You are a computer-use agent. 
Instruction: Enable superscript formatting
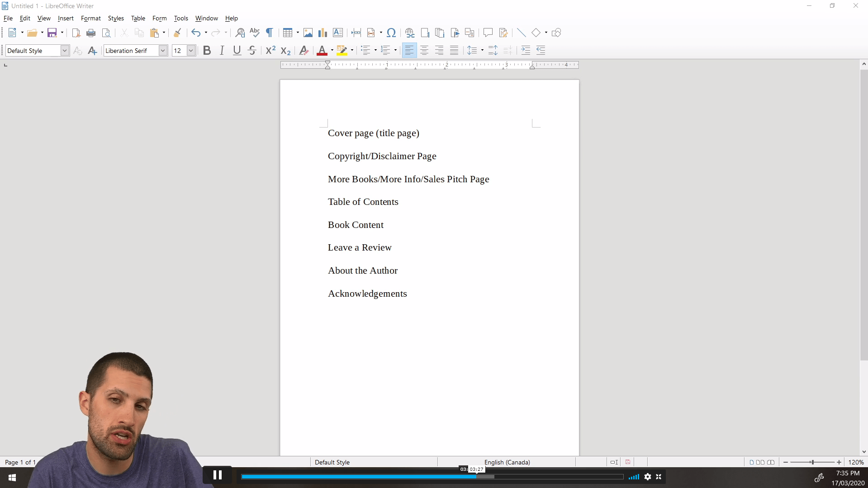click(x=270, y=50)
